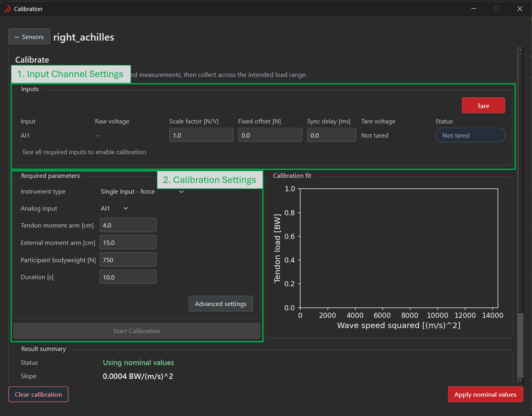
Task: Open the Analog input AI1 dropdown
Action: (116, 208)
